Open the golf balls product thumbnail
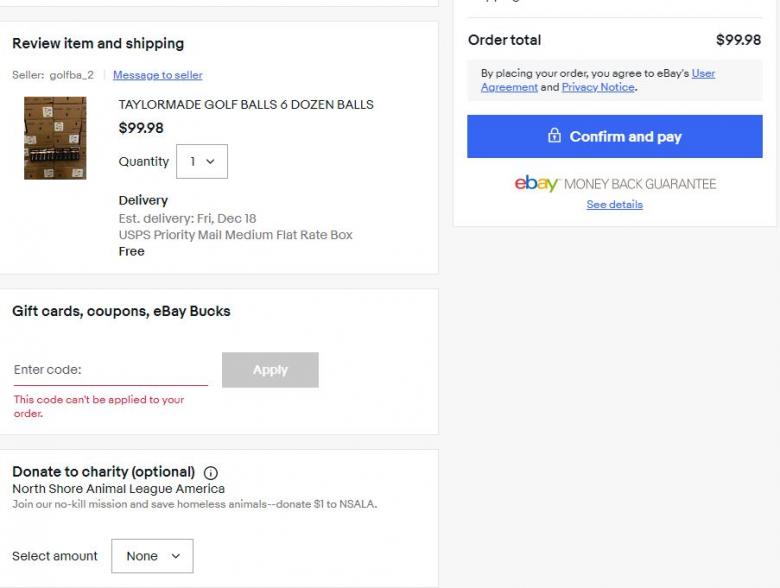Viewport: 780px width, 588px height. click(x=55, y=138)
